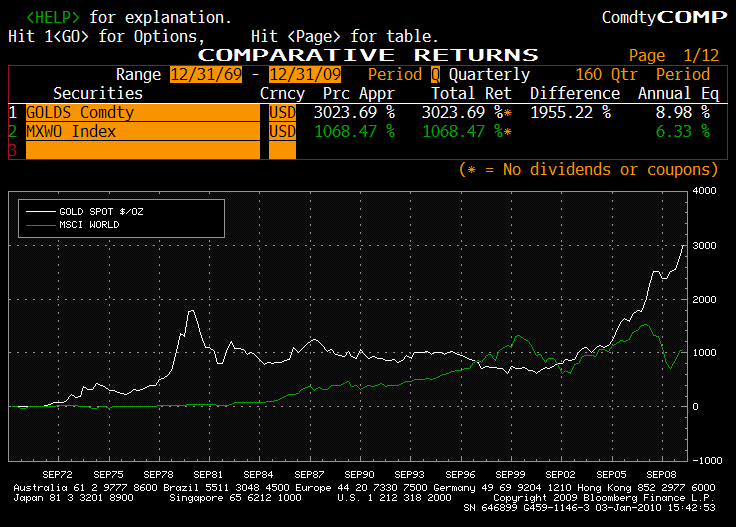The height and width of the screenshot is (527, 736).
Task: Click the green 1068.47 % value under Prc Appr
Action: point(354,131)
